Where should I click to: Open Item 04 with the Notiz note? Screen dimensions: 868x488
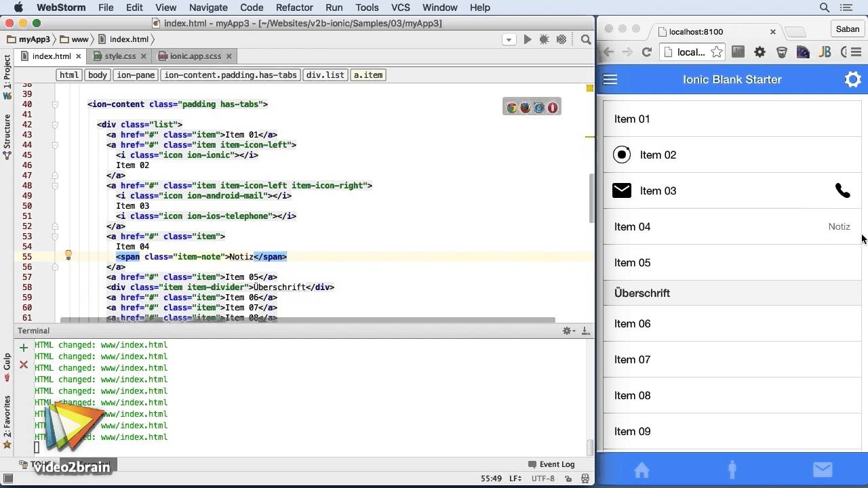[732, 226]
